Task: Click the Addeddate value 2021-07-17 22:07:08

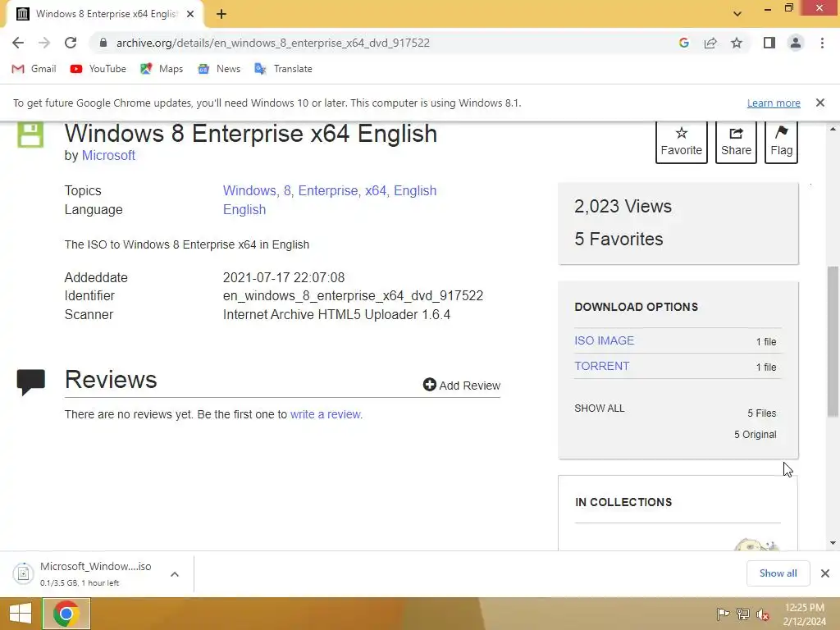Action: pyautogui.click(x=284, y=277)
